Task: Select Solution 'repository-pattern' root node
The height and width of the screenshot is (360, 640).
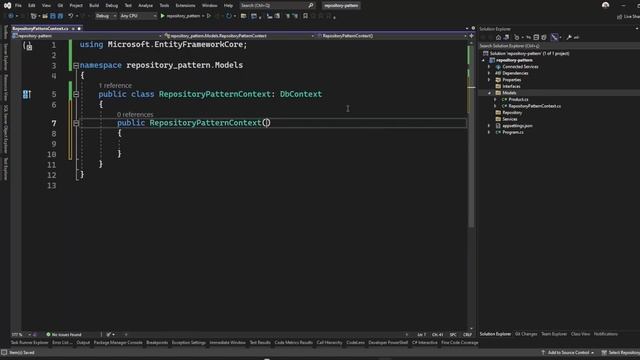Action: click(x=529, y=53)
